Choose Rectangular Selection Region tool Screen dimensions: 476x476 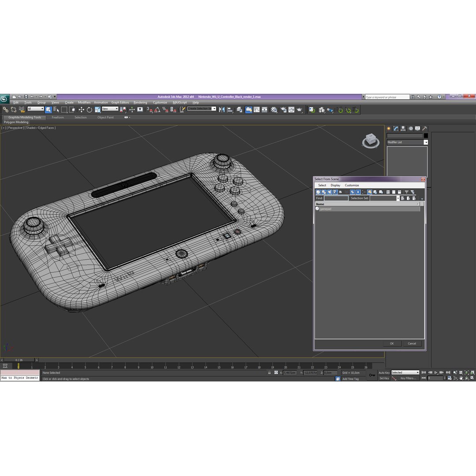click(64, 110)
